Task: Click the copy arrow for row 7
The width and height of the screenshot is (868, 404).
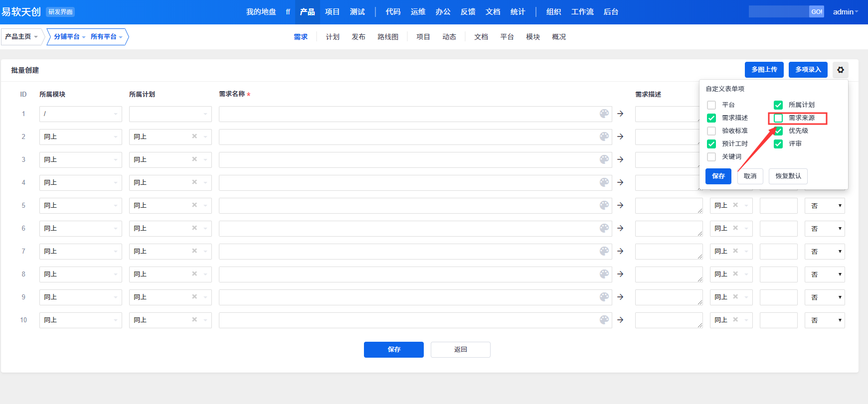Action: point(620,251)
